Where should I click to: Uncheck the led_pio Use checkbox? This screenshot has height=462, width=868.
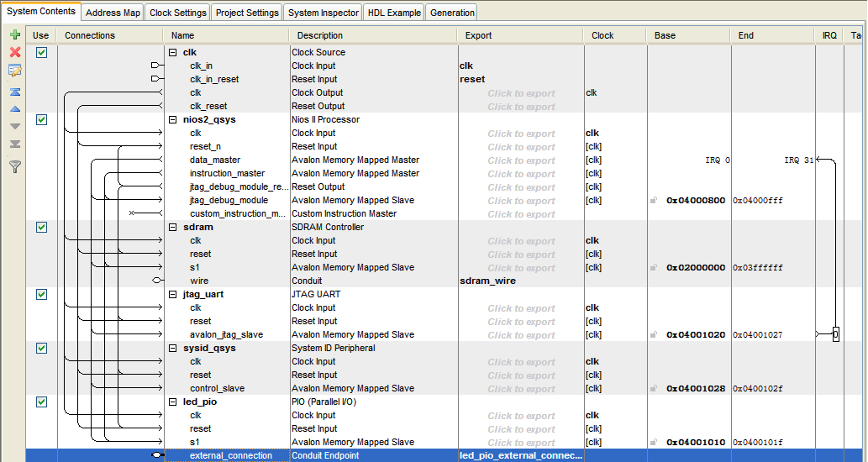(41, 402)
